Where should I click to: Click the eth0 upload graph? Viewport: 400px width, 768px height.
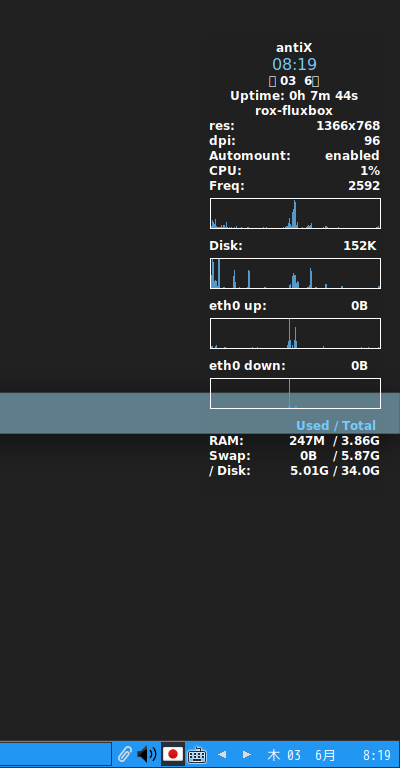[295, 334]
